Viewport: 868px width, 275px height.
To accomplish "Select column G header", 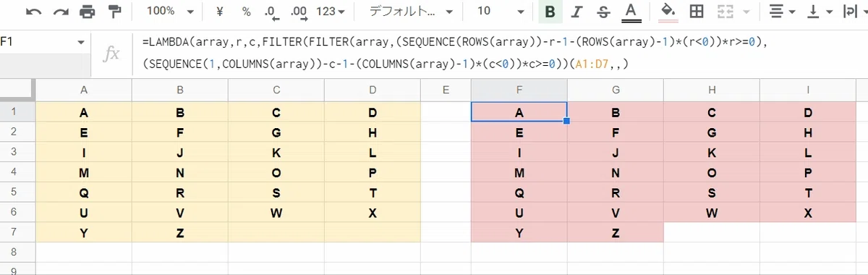I will [616, 90].
